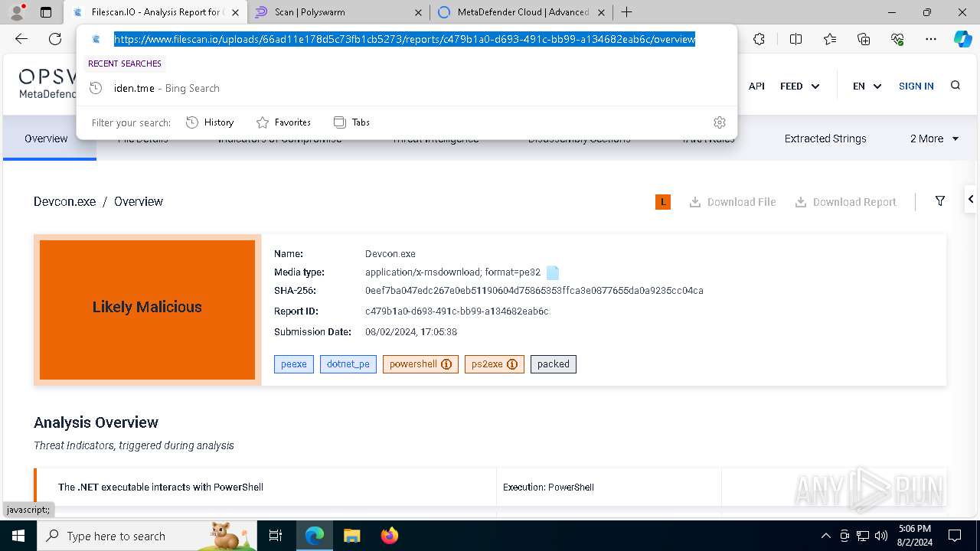Open the notification center icon

[955, 536]
